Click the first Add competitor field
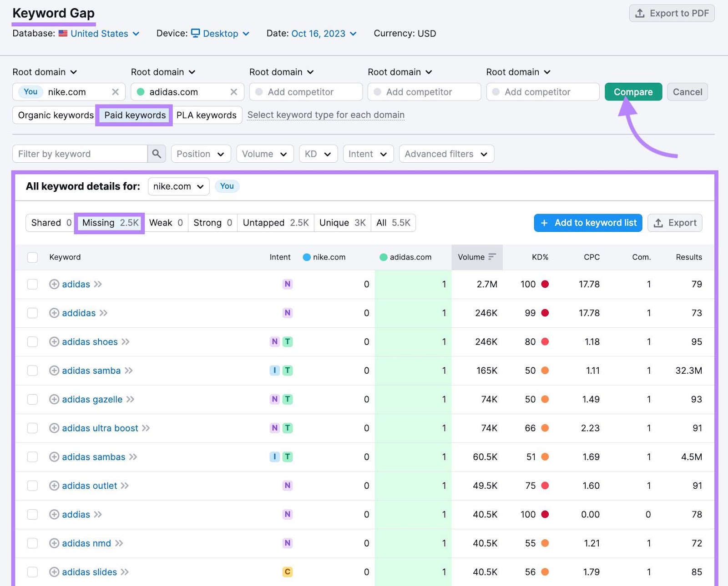Image resolution: width=728 pixels, height=586 pixels. coord(306,92)
